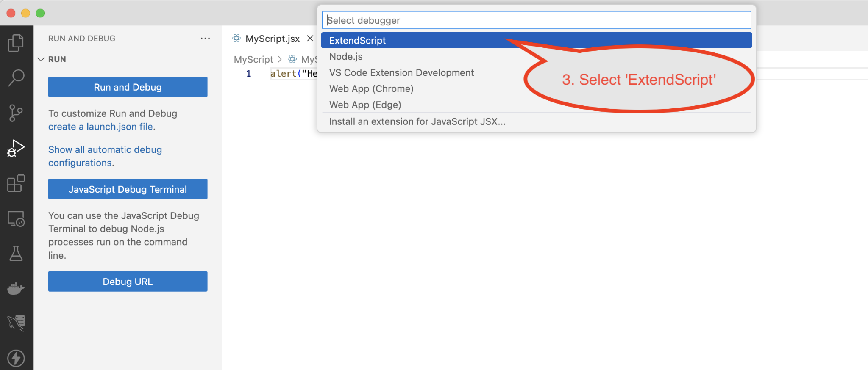
Task: Click the lightning bolt icon in activity bar
Action: coord(16,358)
